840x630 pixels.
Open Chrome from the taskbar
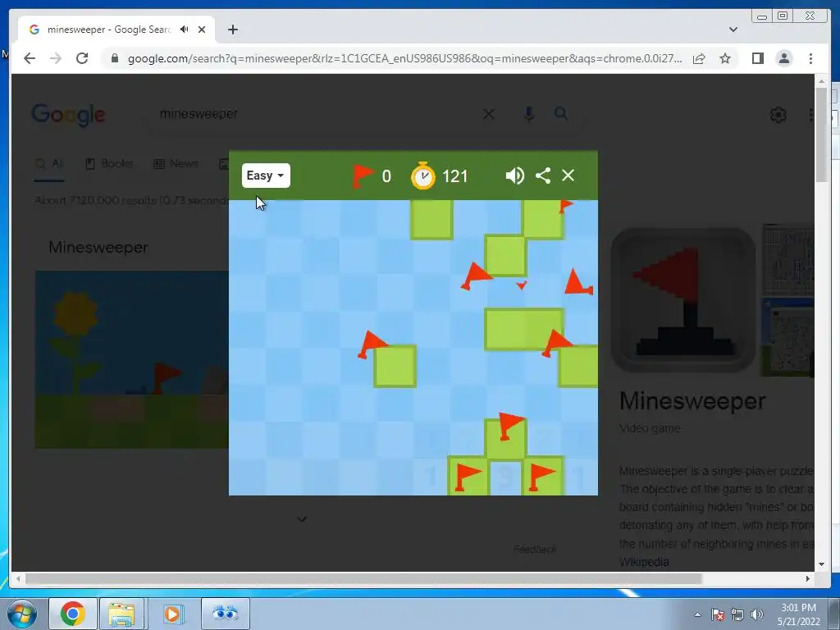(73, 614)
